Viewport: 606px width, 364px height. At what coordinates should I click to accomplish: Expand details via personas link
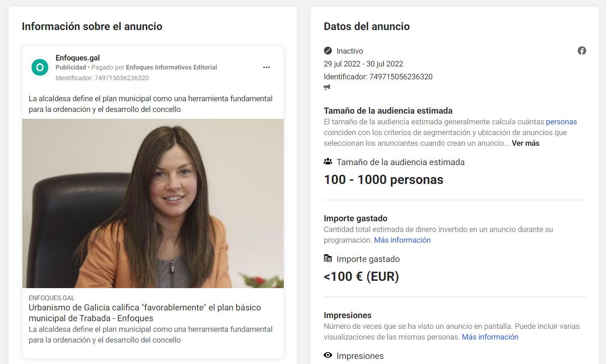[561, 122]
